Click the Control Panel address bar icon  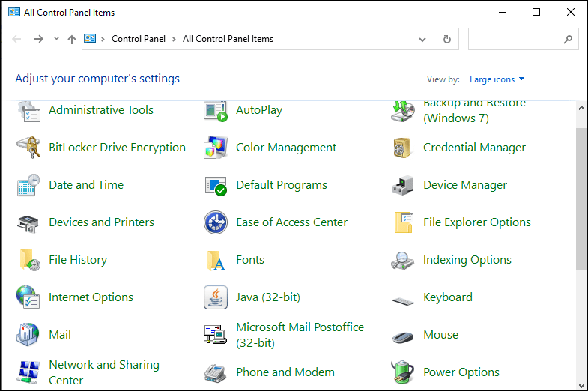[x=90, y=38]
